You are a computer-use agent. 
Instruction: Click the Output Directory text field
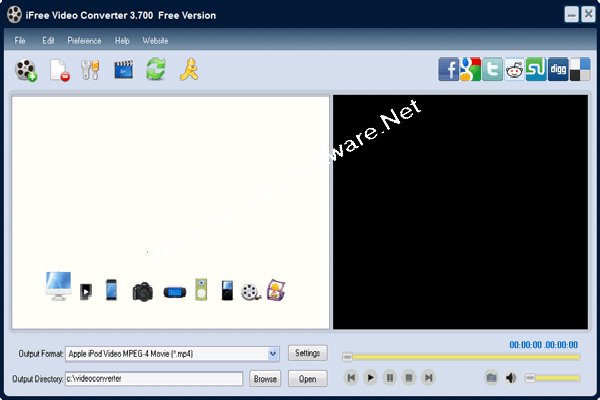pyautogui.click(x=154, y=379)
